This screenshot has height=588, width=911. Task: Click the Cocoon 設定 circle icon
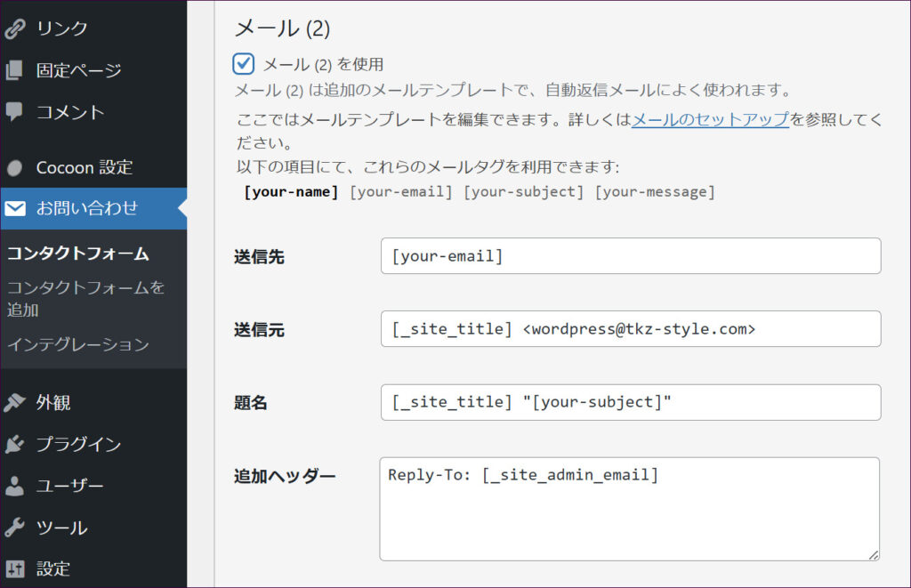(14, 167)
